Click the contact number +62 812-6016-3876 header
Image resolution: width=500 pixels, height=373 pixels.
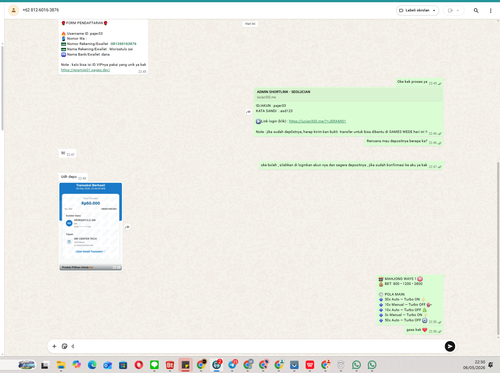point(41,10)
